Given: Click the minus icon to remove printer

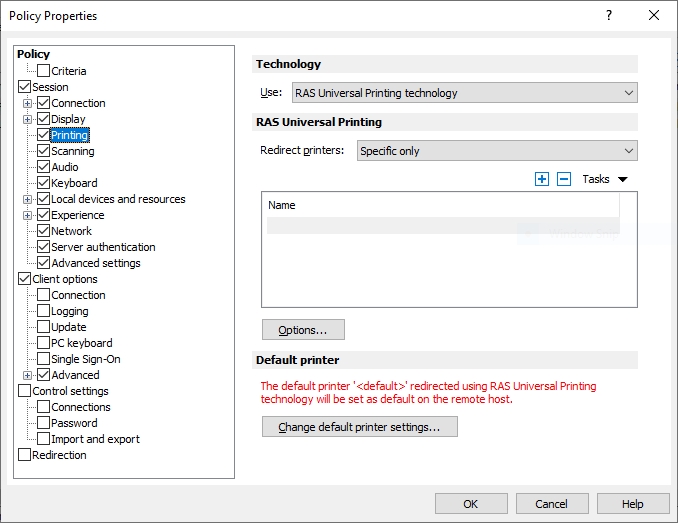Looking at the screenshot, I should click(x=564, y=179).
